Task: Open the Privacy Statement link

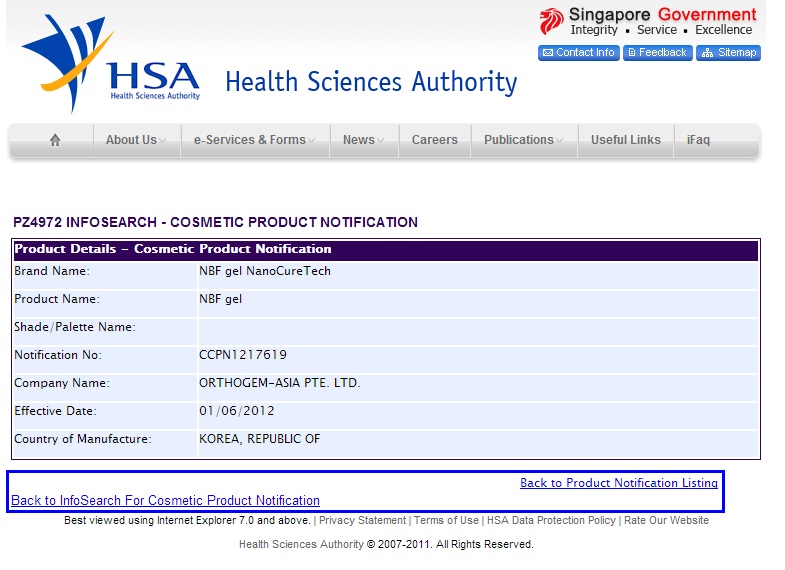Action: [x=362, y=521]
